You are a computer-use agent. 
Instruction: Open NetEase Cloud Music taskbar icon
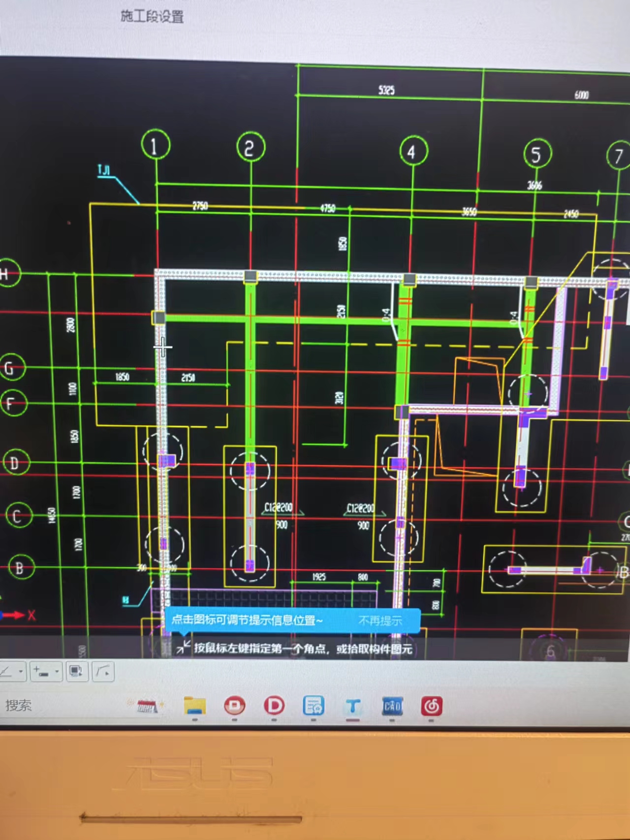pyautogui.click(x=432, y=707)
